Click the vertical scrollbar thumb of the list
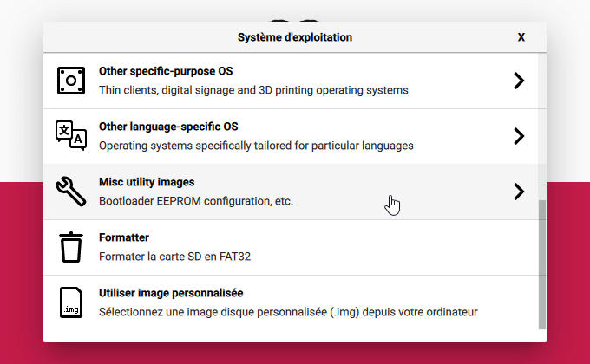 click(541, 264)
